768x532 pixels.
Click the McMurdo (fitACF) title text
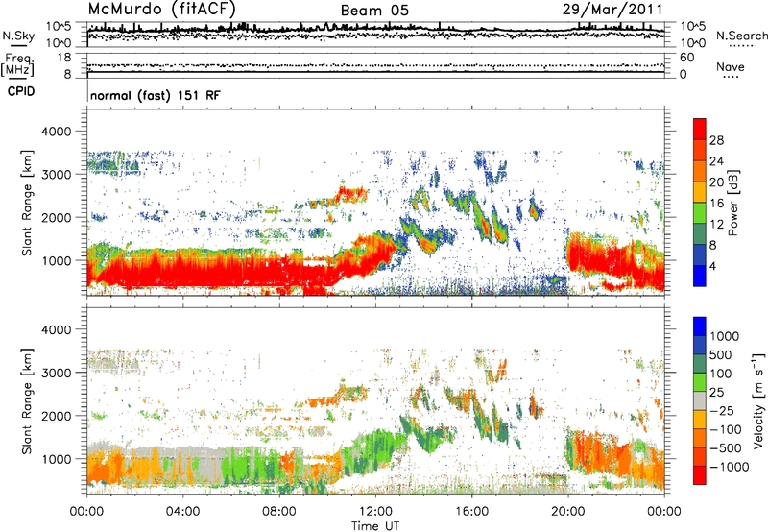click(161, 9)
